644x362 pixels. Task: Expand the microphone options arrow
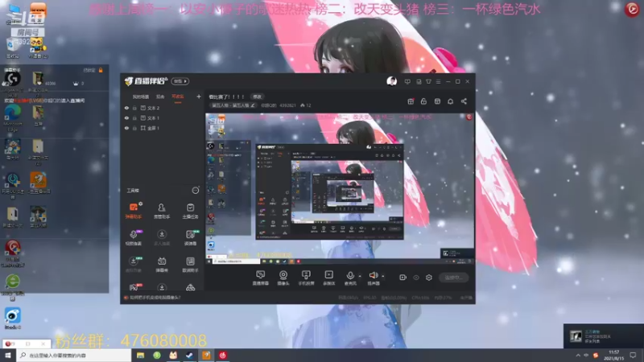360,276
